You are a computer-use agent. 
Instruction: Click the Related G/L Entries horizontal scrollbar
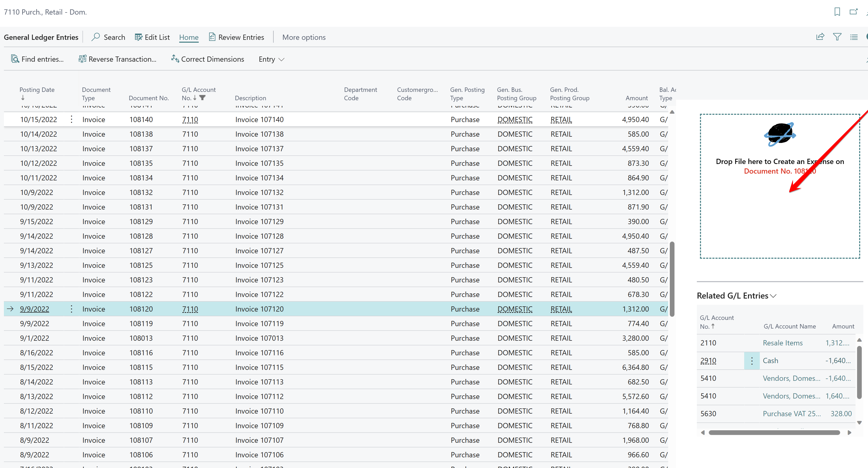774,433
